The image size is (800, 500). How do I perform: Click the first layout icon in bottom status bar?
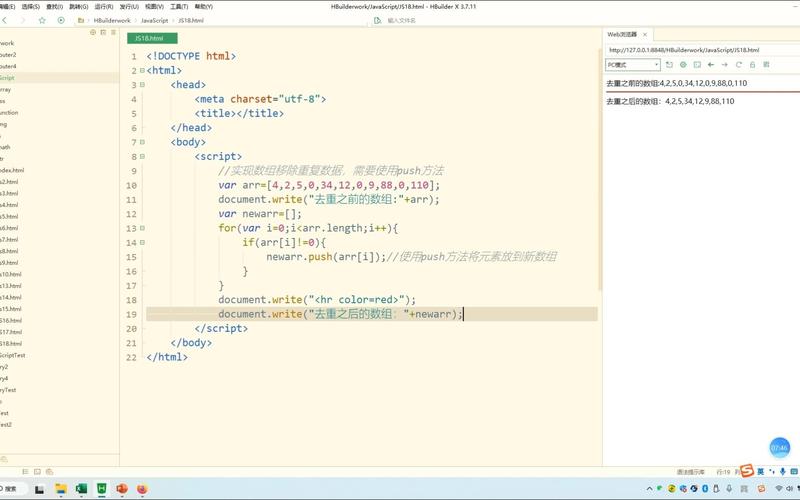(25, 472)
